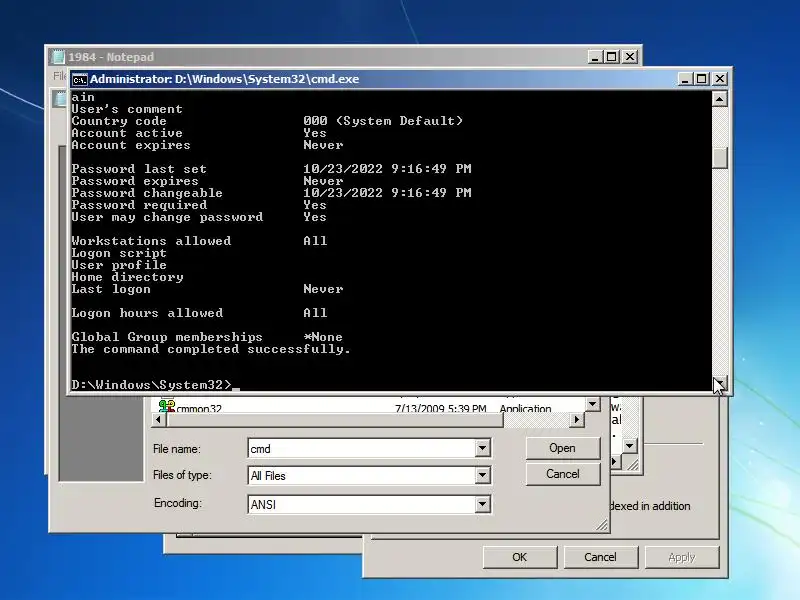
Task: Click the D:\Windows\System32> prompt
Action: coord(151,385)
